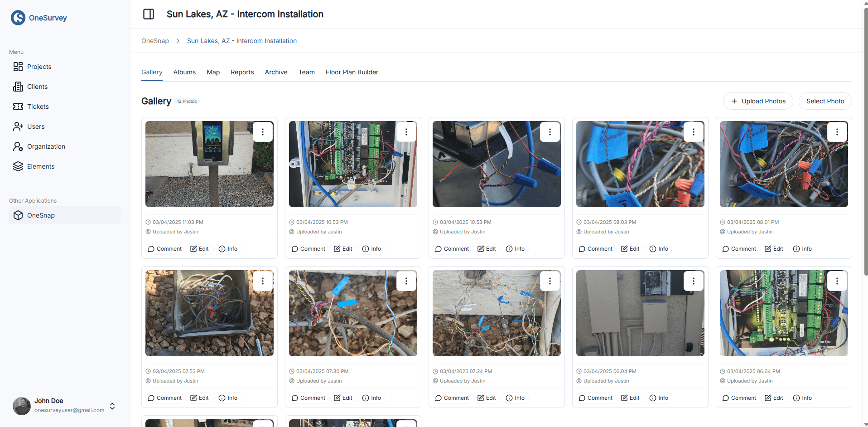This screenshot has width=868, height=427.
Task: Go to Clients in the sidebar
Action: [37, 87]
